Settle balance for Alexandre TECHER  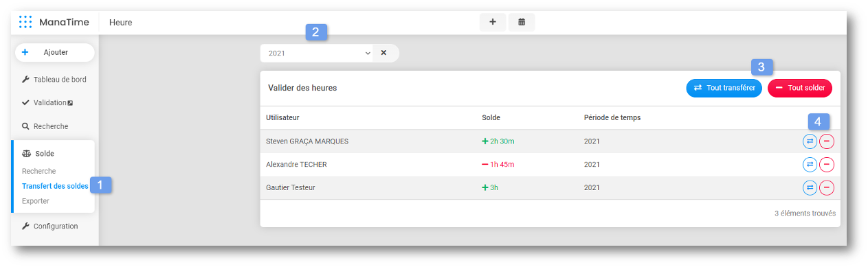point(827,165)
